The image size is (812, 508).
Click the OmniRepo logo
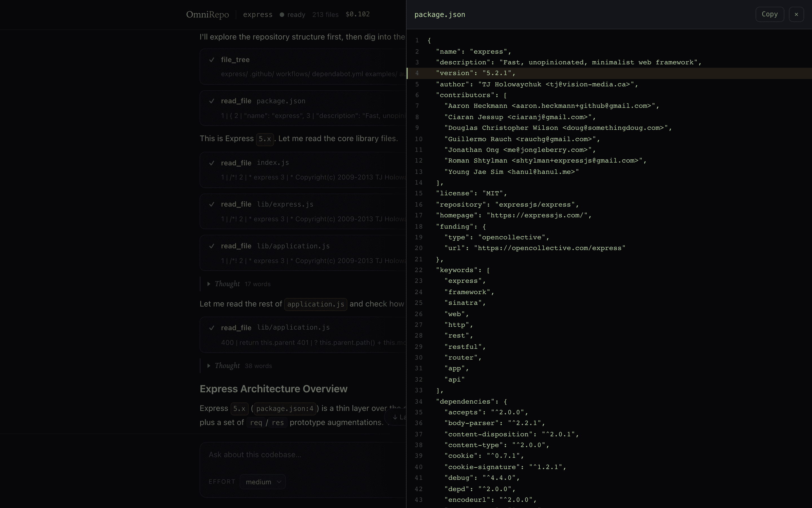(x=207, y=14)
